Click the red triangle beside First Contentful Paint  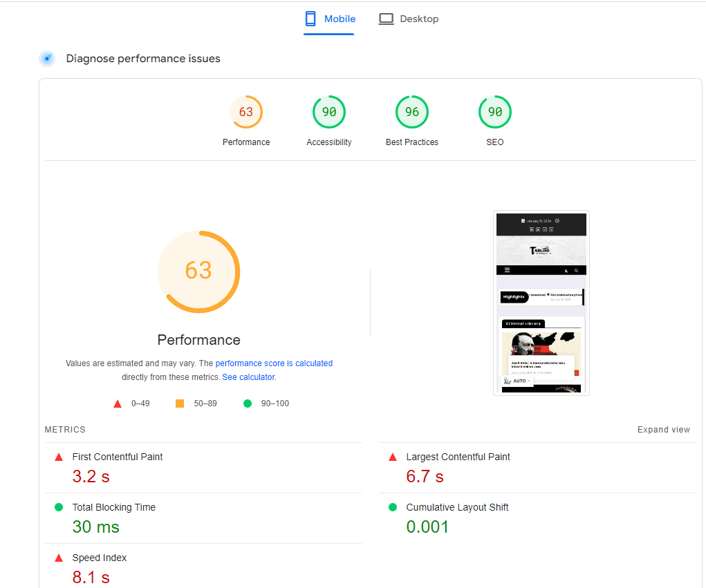pyautogui.click(x=59, y=457)
